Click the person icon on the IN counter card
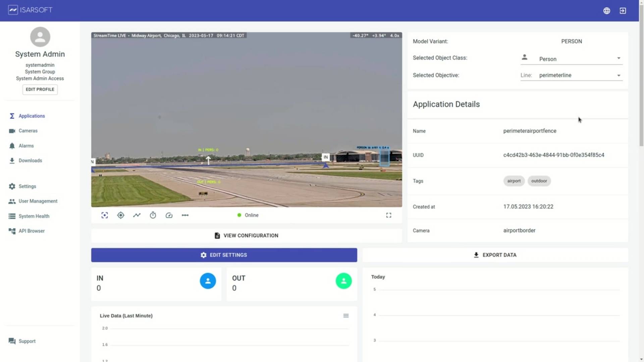The image size is (644, 362). point(207,281)
